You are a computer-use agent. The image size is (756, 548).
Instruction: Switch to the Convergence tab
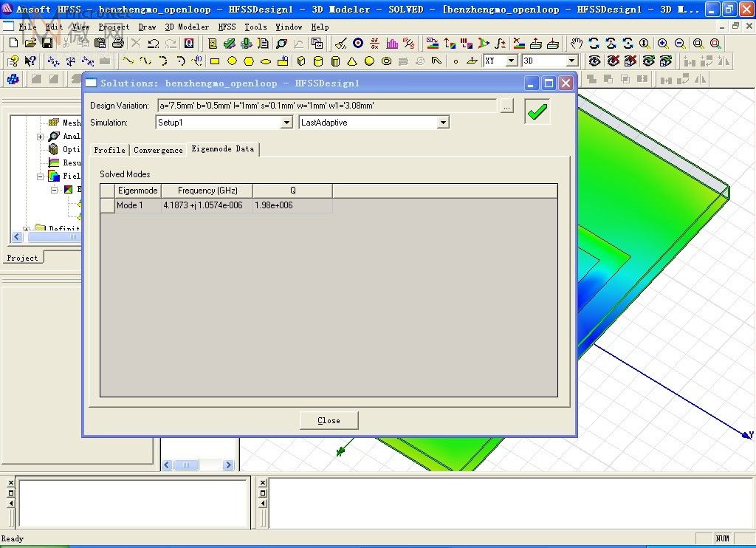(x=158, y=150)
